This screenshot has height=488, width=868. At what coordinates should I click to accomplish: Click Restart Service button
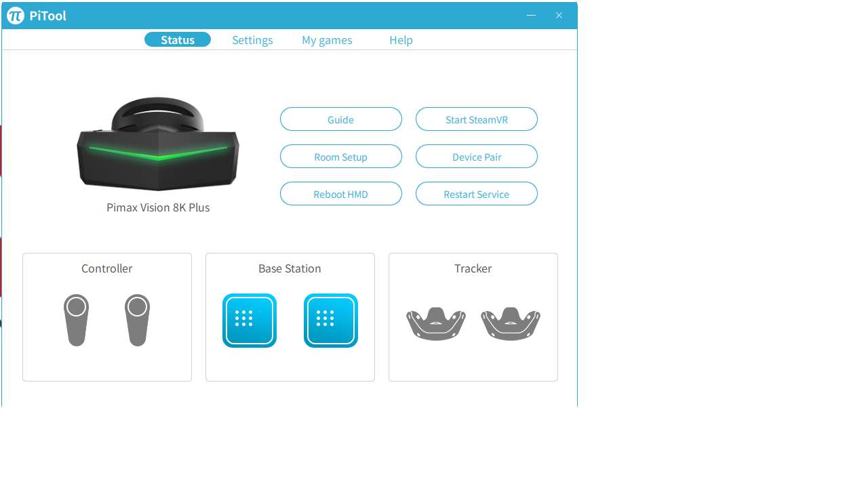(477, 194)
